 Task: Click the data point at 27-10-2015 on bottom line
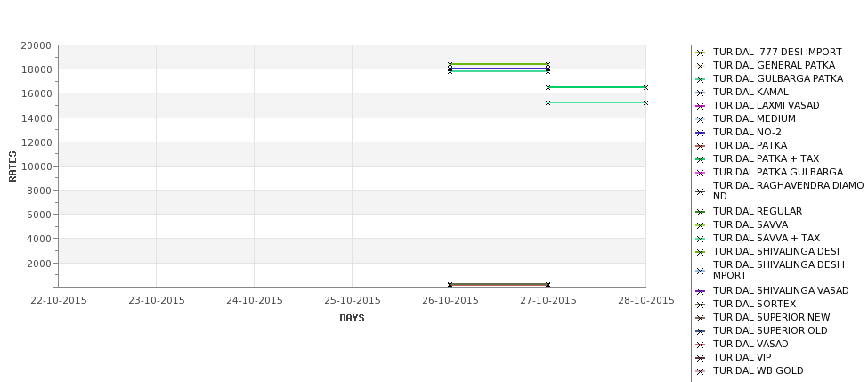pos(548,285)
